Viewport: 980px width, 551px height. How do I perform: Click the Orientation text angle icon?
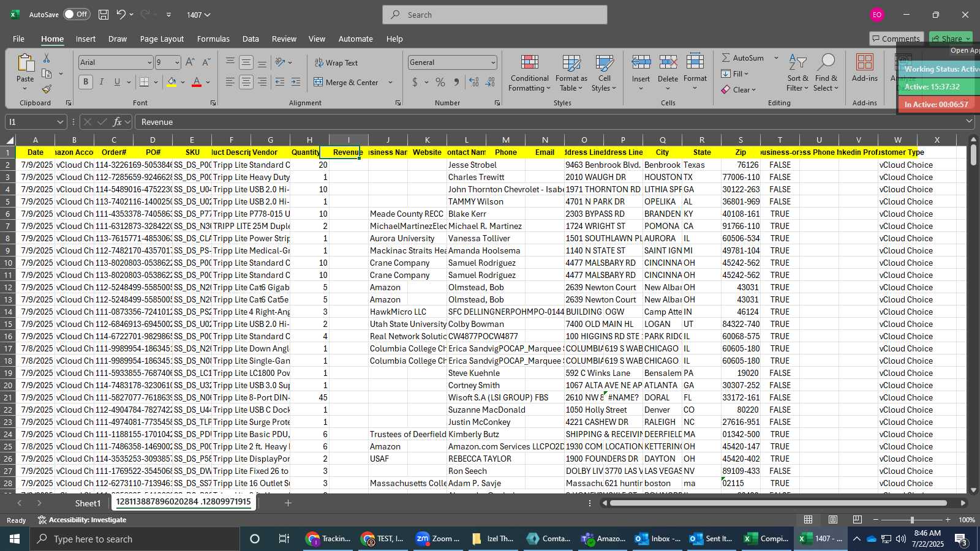coord(280,62)
